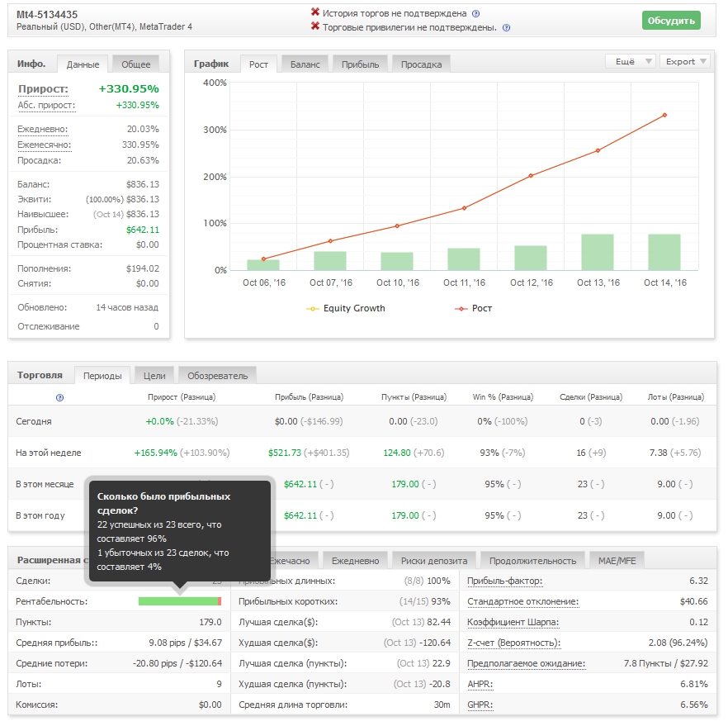Click the help icon in trading periods table header
728x726 pixels.
[x=59, y=397]
